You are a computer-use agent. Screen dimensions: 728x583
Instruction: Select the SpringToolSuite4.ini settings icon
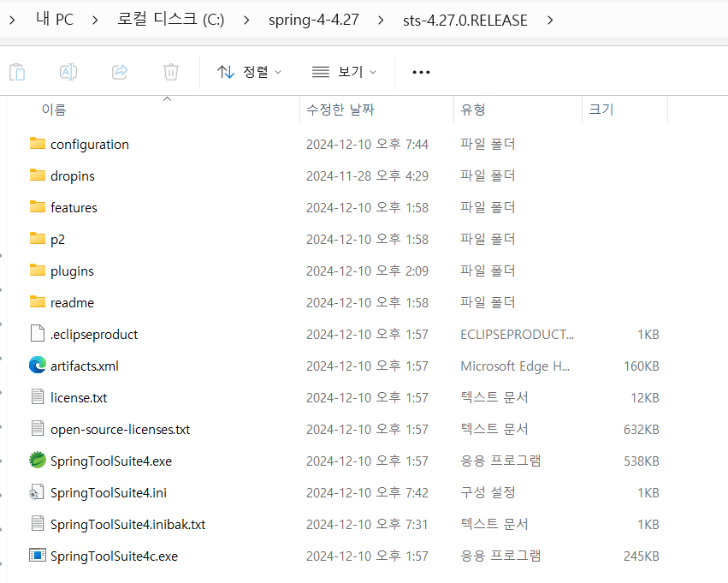pyautogui.click(x=37, y=491)
